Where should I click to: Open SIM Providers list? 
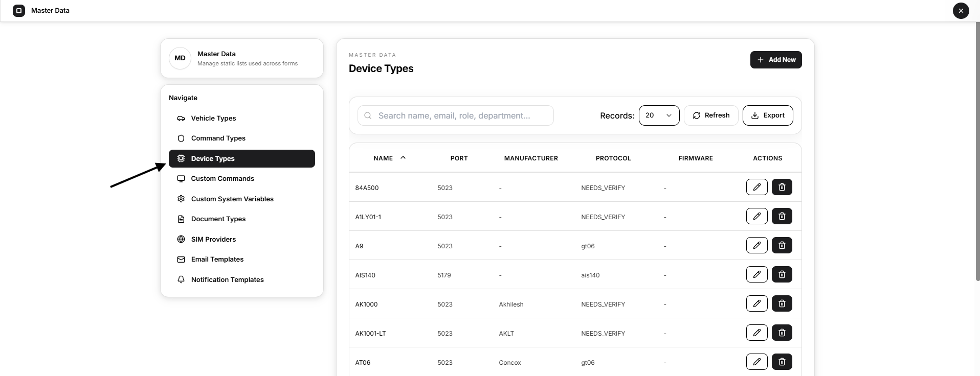241,239
